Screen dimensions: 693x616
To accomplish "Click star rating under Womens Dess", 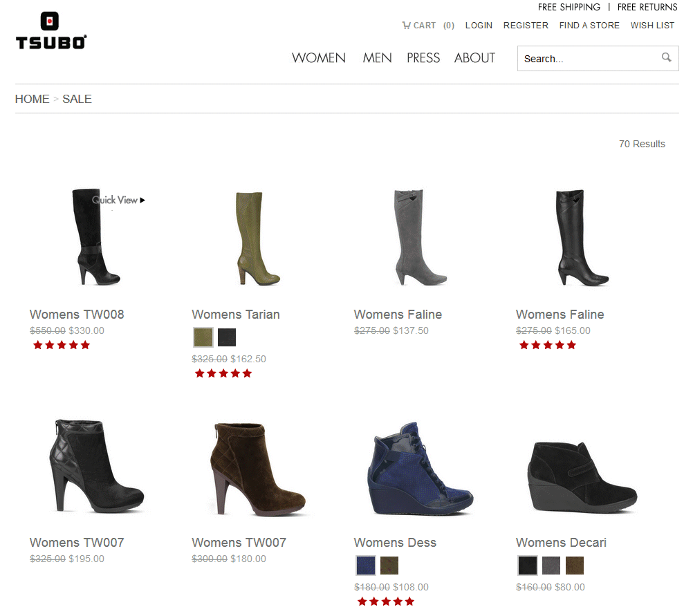I will pos(385,601).
